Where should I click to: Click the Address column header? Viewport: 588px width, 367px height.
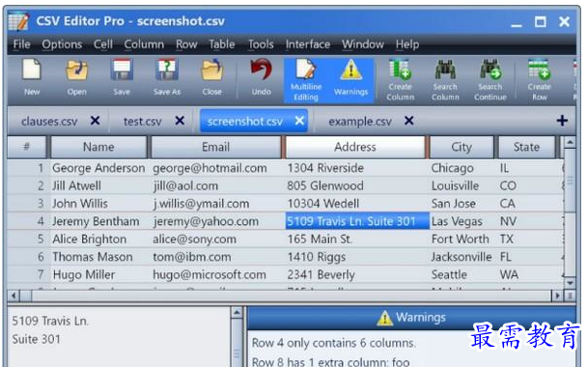point(355,147)
